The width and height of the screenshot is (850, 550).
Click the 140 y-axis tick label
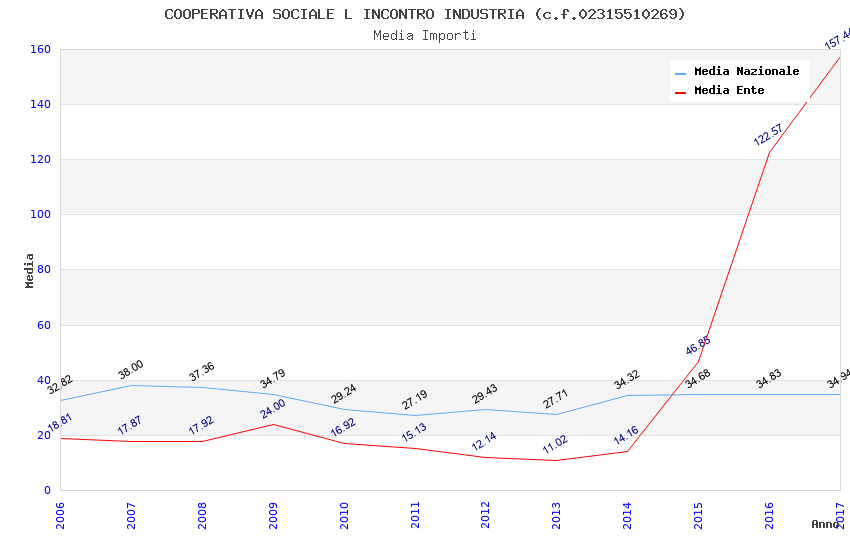[x=40, y=104]
